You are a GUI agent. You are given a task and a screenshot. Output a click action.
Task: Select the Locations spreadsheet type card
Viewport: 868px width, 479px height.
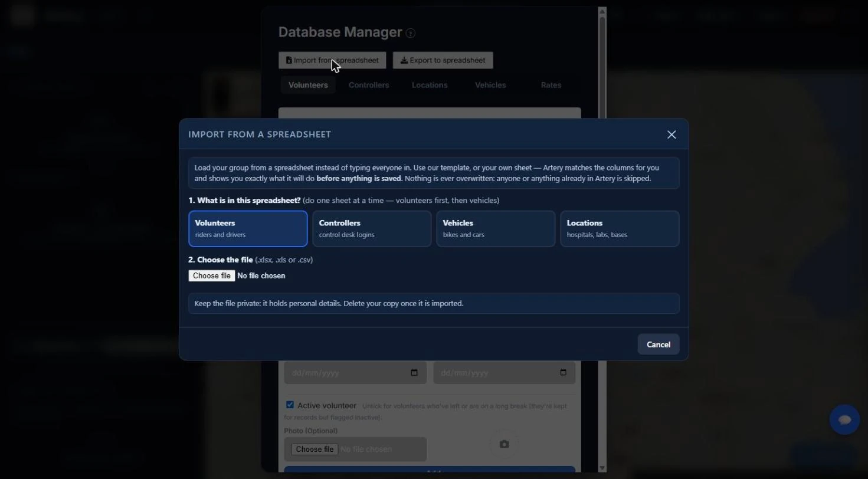[x=620, y=228]
